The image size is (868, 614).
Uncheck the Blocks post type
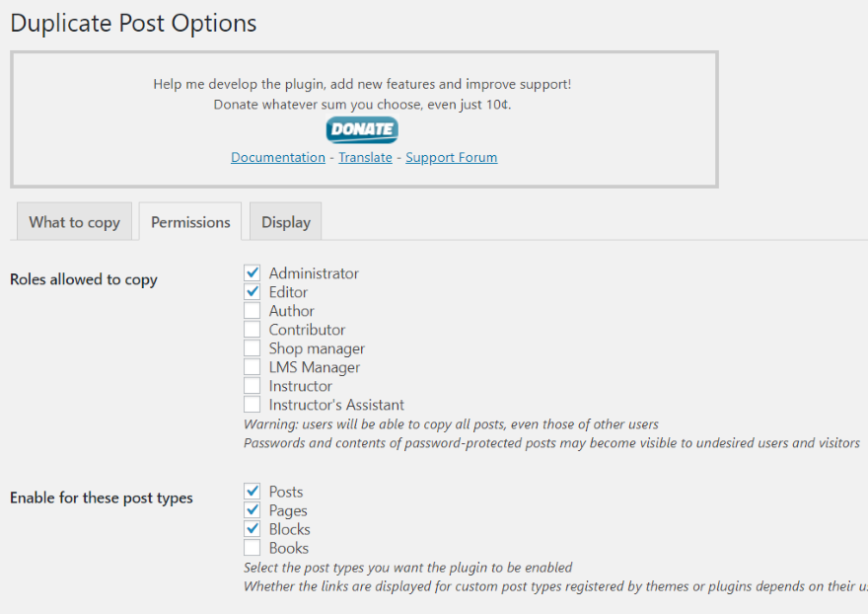(x=253, y=529)
